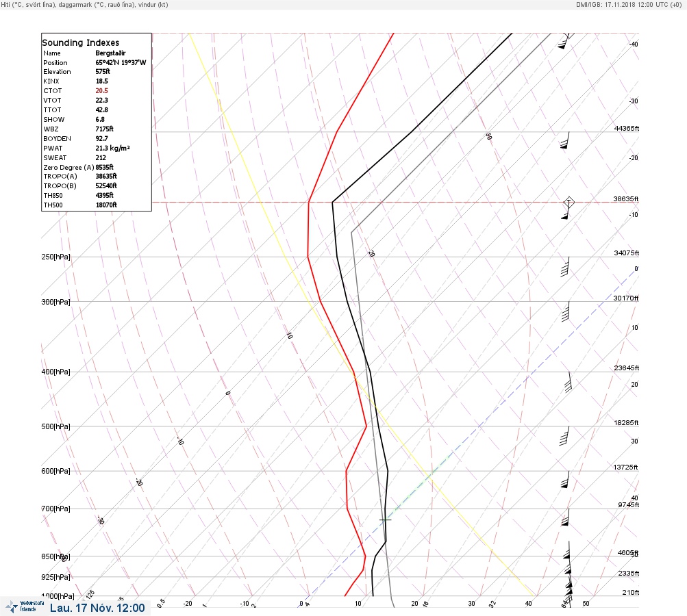The height and width of the screenshot is (616, 687).
Task: Click the DMI/IGB 17.11.2018 12:00 UTC header
Action: tap(629, 4)
